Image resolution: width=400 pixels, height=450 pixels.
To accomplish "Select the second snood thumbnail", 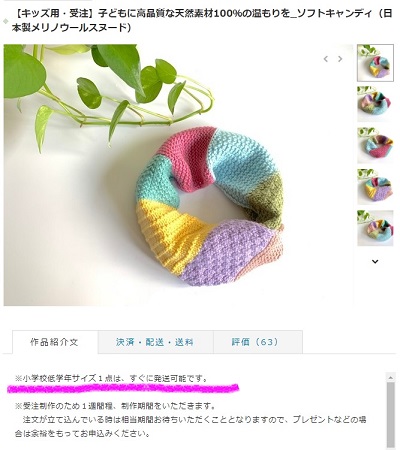I will pyautogui.click(x=375, y=104).
